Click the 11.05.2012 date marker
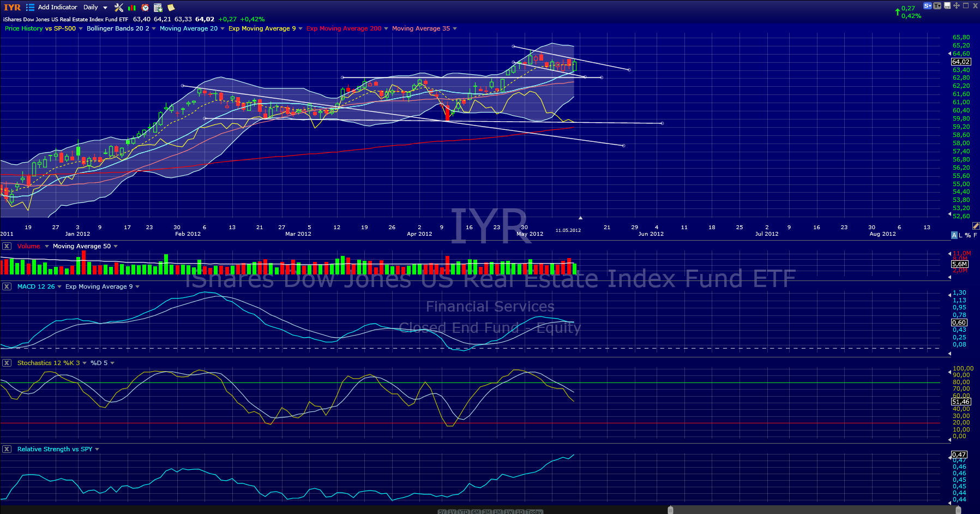This screenshot has width=980, height=514. tap(568, 230)
